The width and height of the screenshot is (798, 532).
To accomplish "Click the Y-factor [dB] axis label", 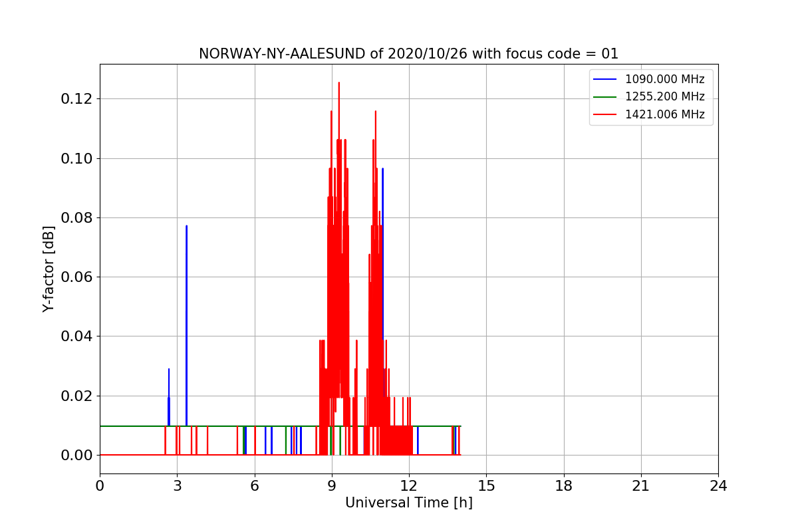I will 48,269.
